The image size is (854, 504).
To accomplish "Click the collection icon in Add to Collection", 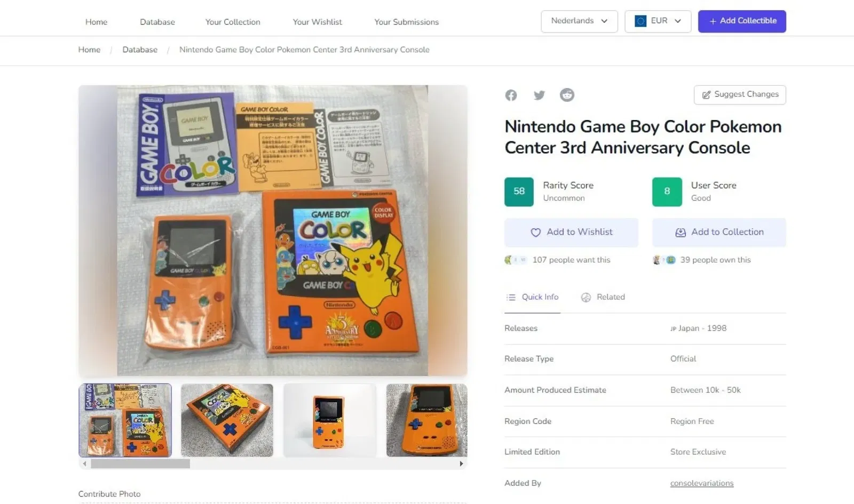I will [681, 233].
